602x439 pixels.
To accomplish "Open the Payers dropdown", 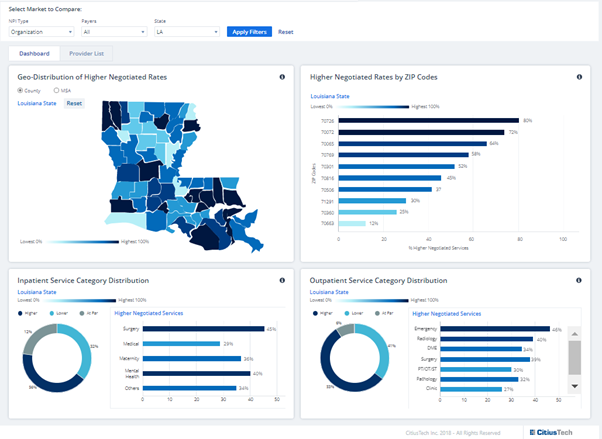I will pyautogui.click(x=114, y=32).
